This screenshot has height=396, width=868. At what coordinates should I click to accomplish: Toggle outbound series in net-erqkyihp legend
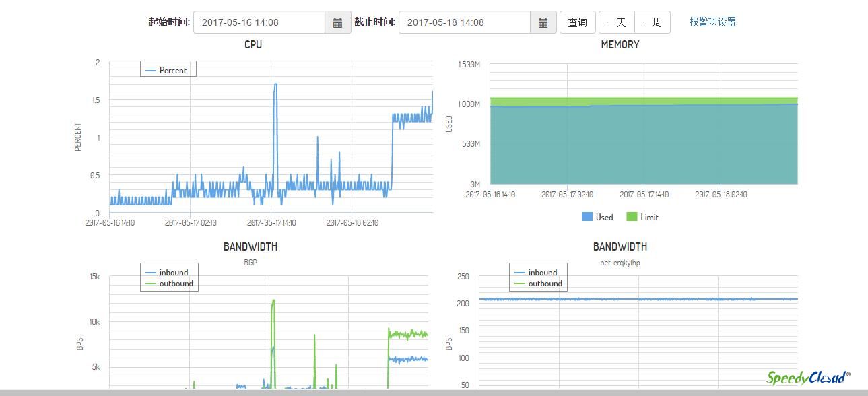click(x=538, y=284)
